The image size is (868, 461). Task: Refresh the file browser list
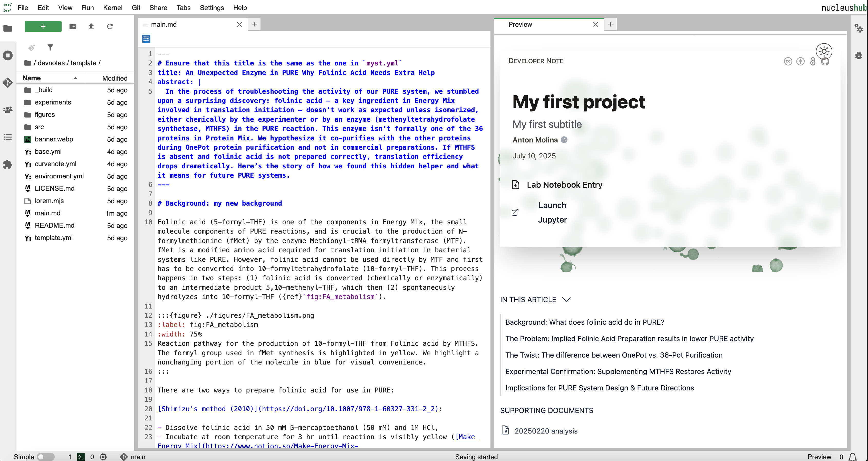110,26
